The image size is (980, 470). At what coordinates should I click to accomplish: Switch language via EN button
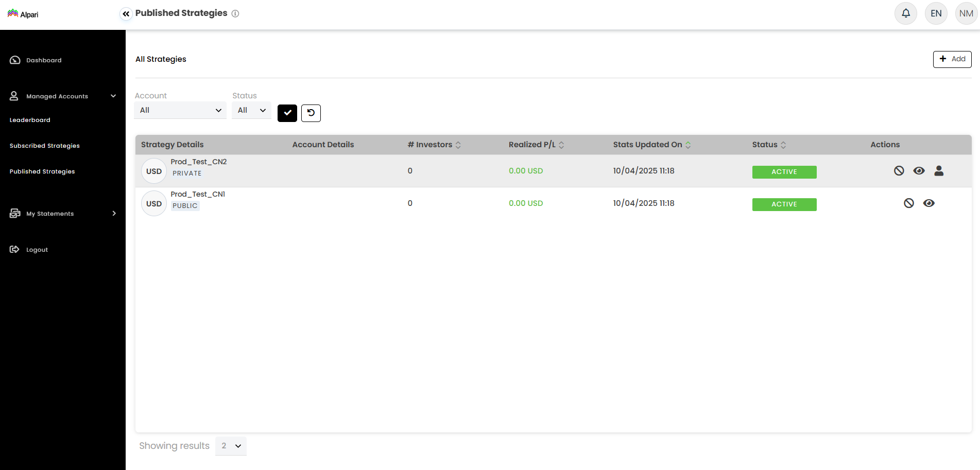tap(936, 13)
